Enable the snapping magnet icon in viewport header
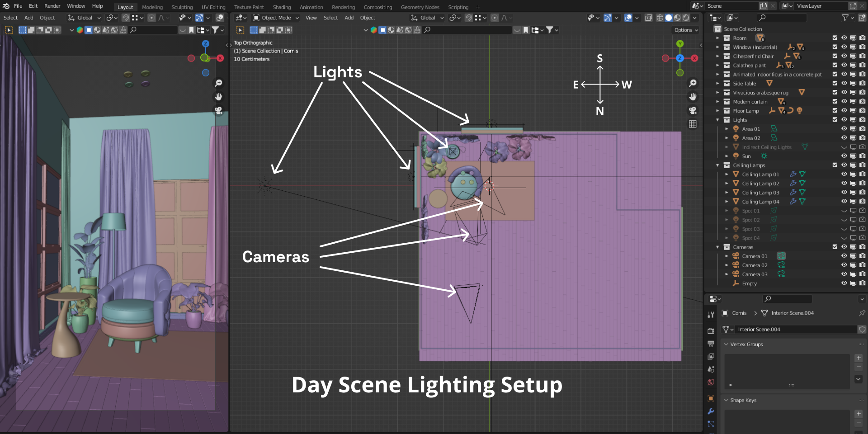 [x=468, y=18]
